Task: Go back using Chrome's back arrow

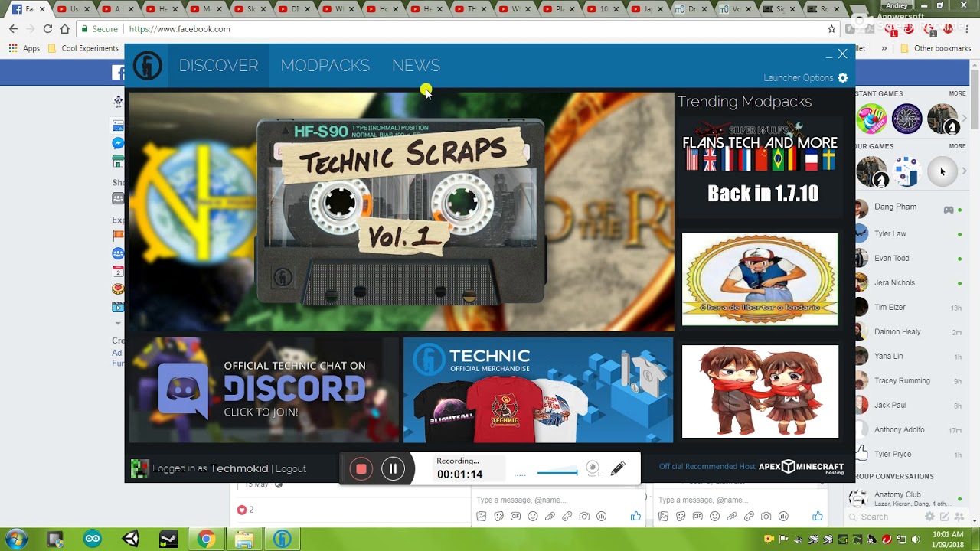Action: coord(13,28)
